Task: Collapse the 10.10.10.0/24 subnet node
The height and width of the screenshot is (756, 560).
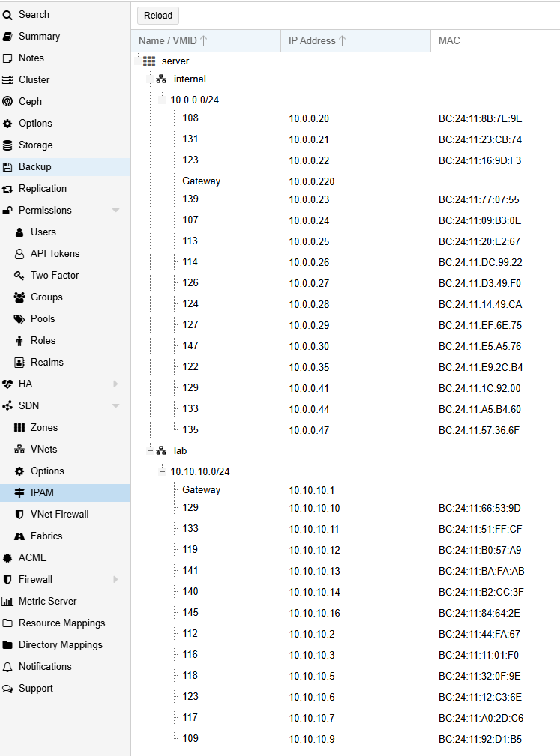Action: [x=161, y=471]
